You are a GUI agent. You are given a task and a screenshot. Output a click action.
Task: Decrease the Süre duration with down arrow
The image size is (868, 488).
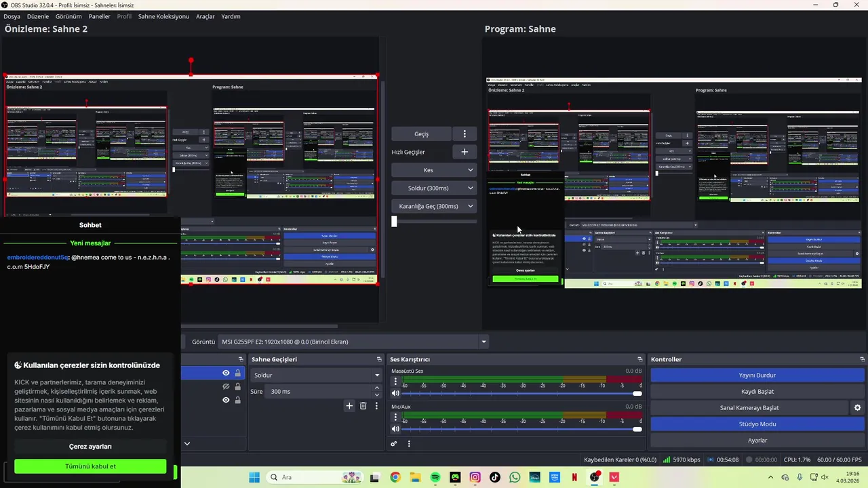pos(377,395)
